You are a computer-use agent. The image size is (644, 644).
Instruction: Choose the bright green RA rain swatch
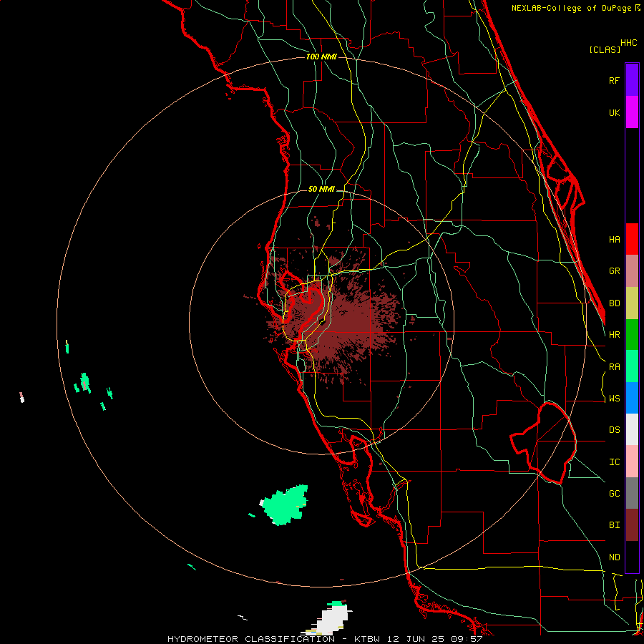pyautogui.click(x=632, y=366)
